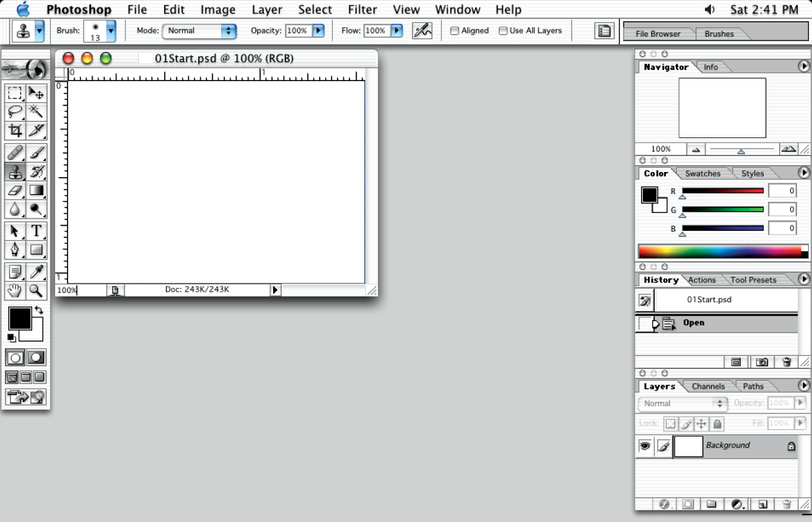
Task: Switch to the Swatches tab
Action: point(702,173)
